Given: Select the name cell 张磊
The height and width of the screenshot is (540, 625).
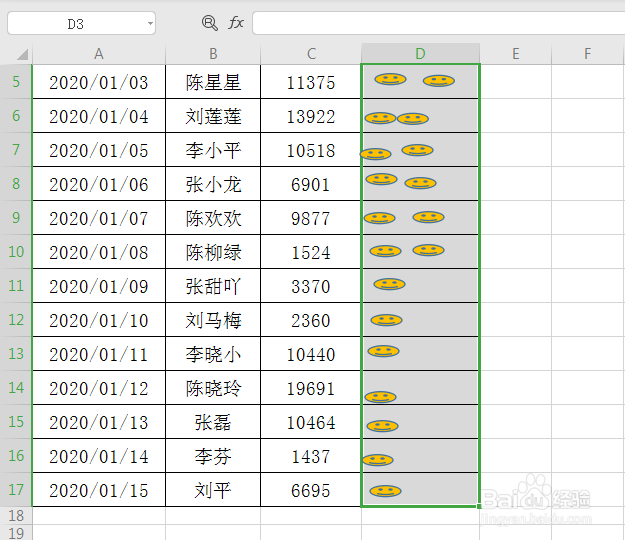Looking at the screenshot, I should point(213,422).
